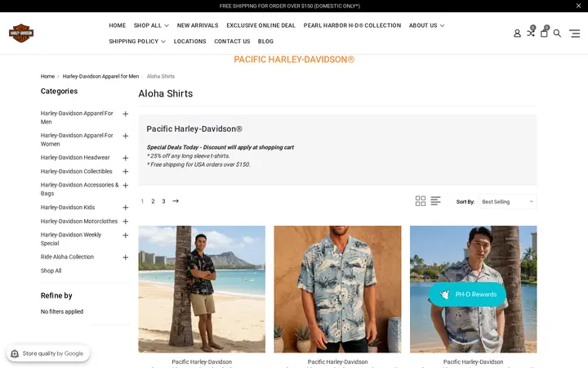Click the Harley-Davidson logo

[x=21, y=33]
